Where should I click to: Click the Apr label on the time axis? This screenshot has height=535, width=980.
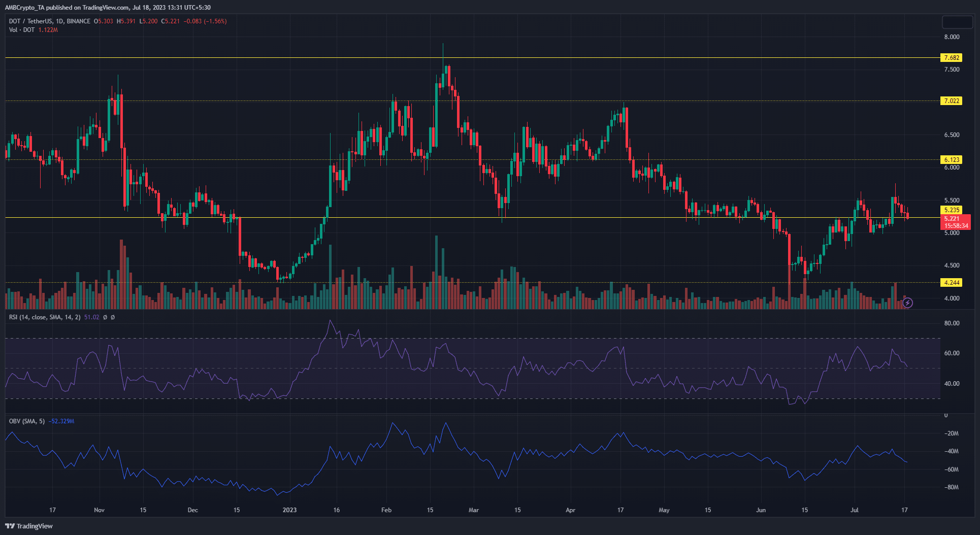tap(570, 510)
